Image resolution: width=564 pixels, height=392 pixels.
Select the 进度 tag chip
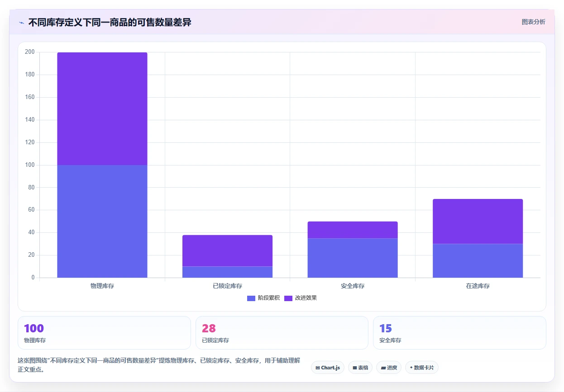[389, 368]
